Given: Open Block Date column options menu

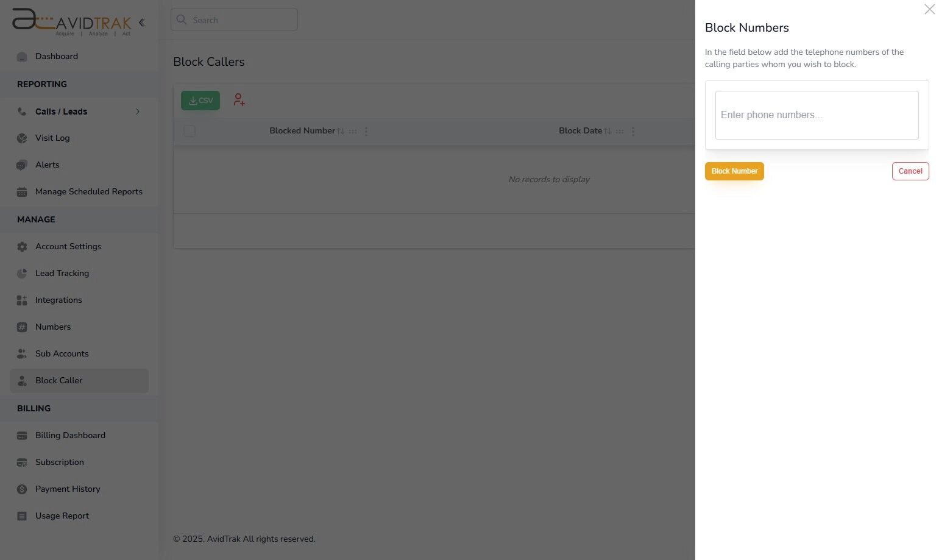Looking at the screenshot, I should pos(633,131).
